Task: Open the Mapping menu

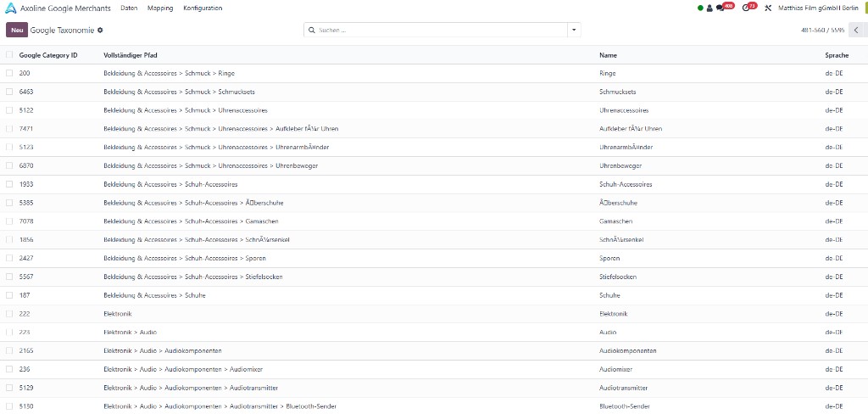Action: (160, 8)
